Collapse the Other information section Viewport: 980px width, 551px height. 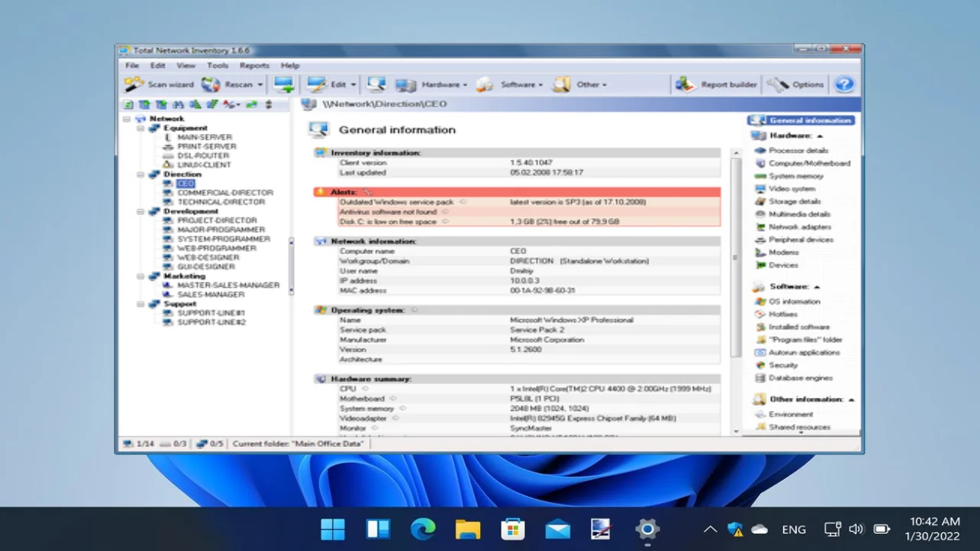(851, 399)
